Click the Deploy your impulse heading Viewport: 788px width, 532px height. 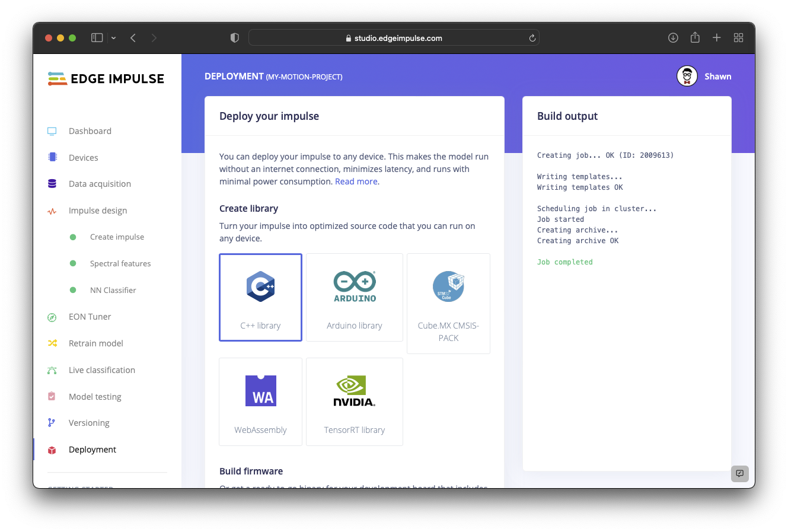click(269, 116)
